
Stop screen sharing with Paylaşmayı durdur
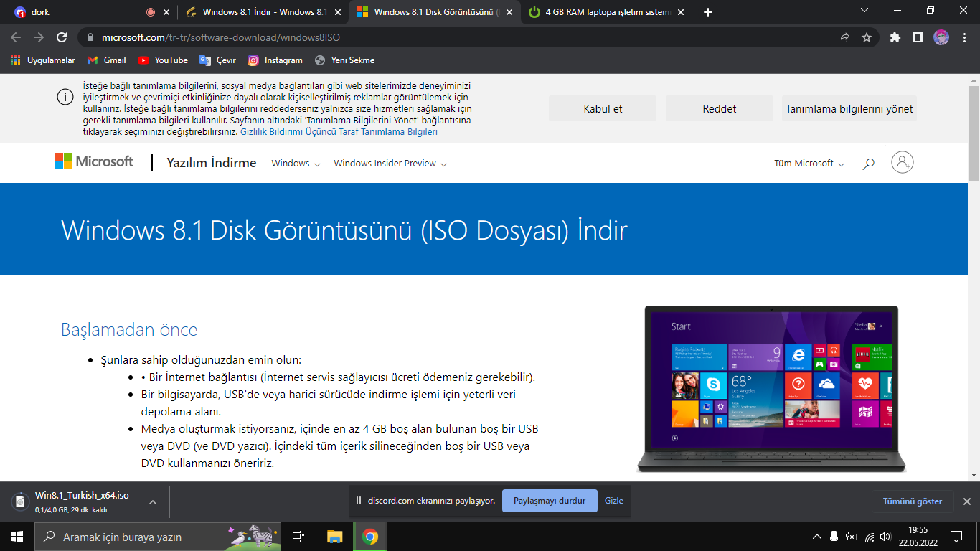[550, 501]
